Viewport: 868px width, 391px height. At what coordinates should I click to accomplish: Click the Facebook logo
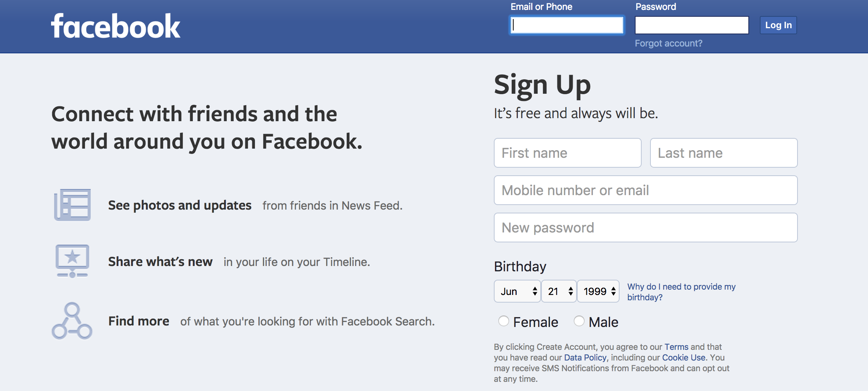[115, 26]
